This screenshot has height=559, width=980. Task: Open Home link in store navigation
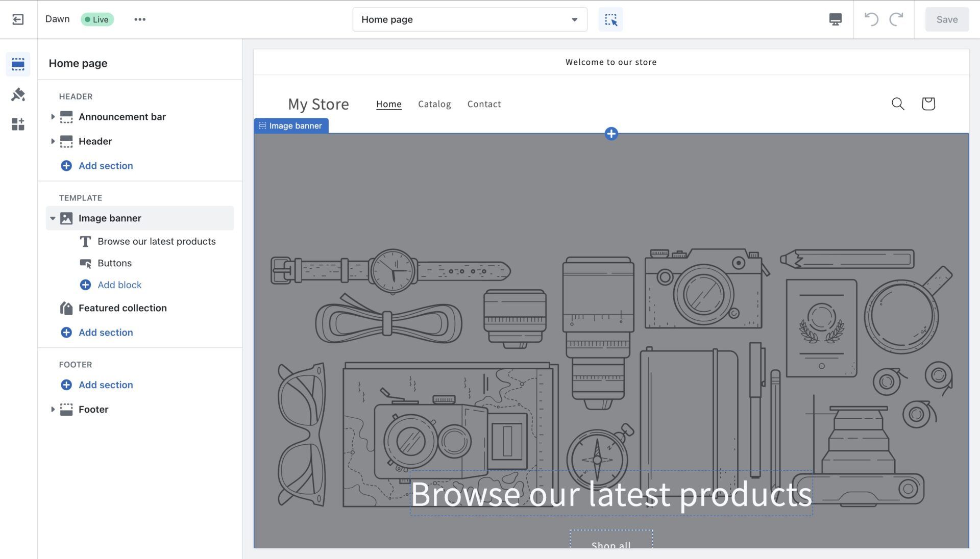(389, 104)
